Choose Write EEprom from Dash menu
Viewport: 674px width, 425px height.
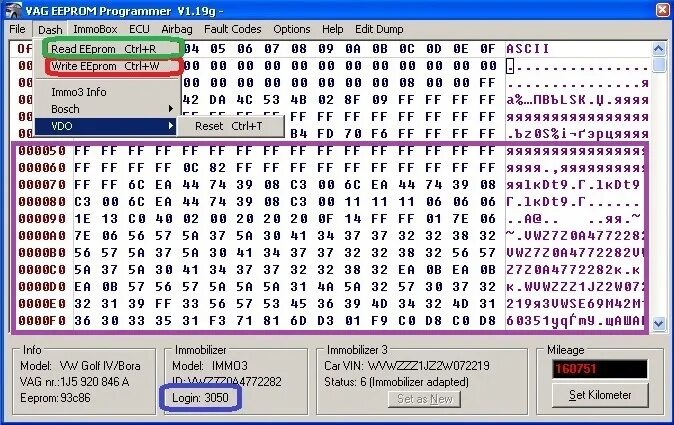click(105, 66)
